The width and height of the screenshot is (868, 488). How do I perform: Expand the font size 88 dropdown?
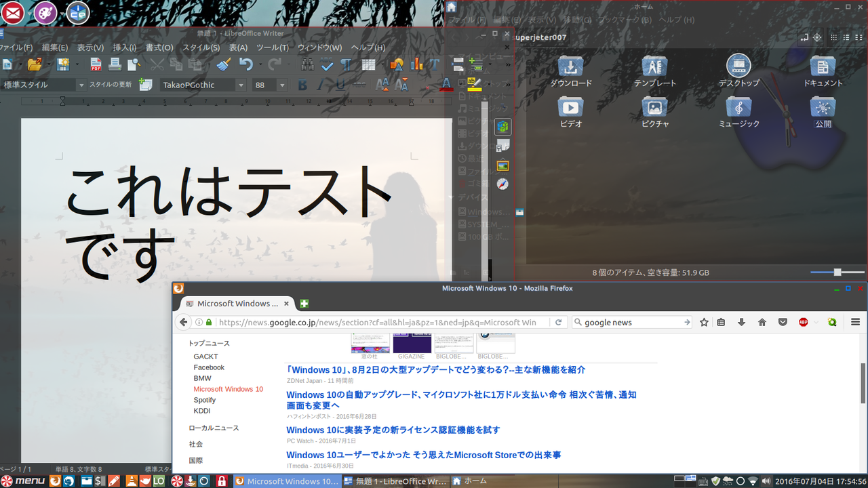282,85
